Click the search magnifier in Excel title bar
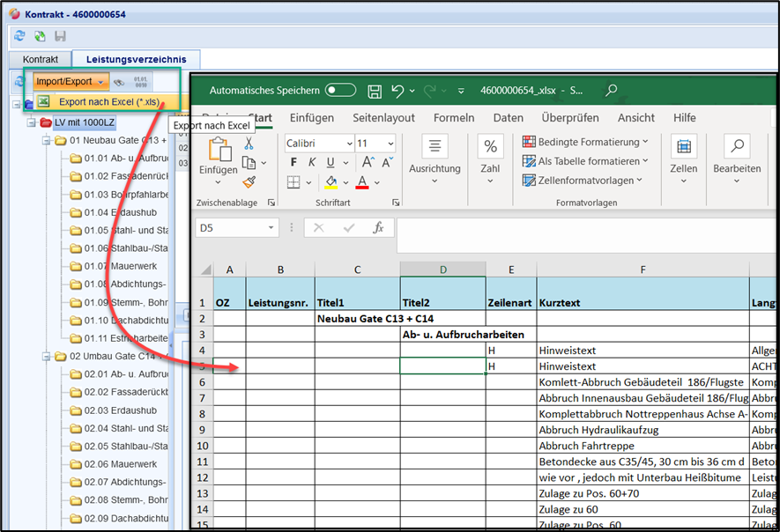This screenshot has width=780, height=532. tap(611, 90)
